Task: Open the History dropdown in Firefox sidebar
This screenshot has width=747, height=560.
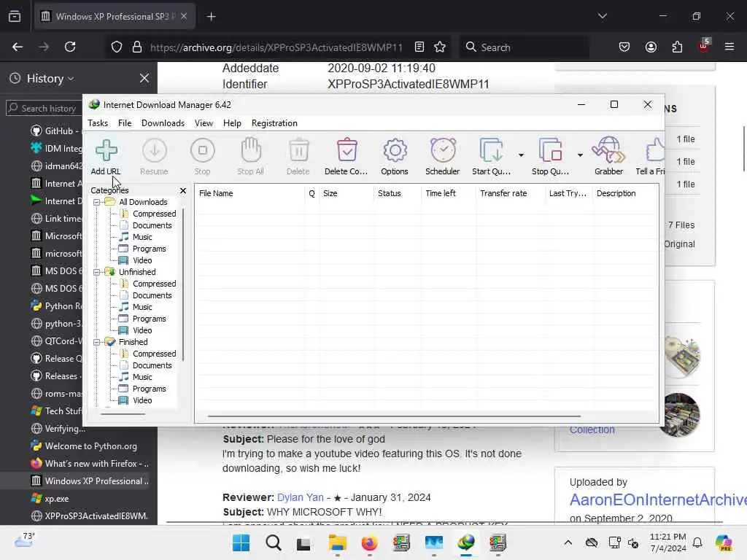Action: pos(50,79)
